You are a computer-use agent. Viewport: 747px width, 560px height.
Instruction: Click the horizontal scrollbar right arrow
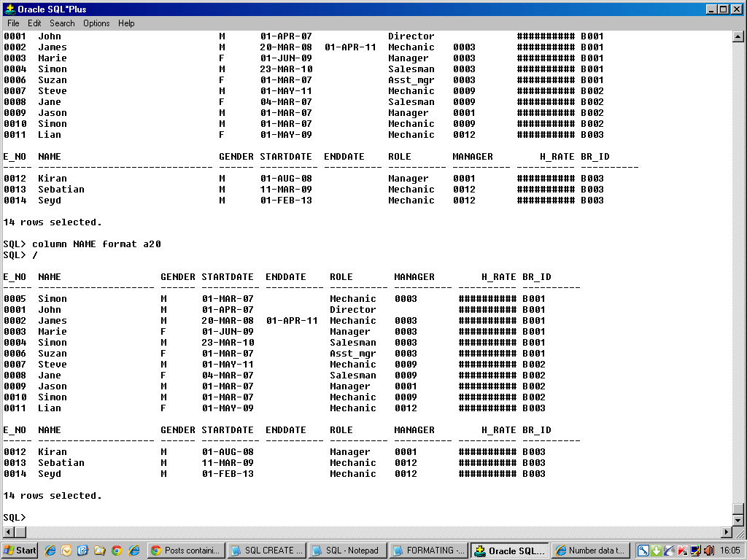726,532
